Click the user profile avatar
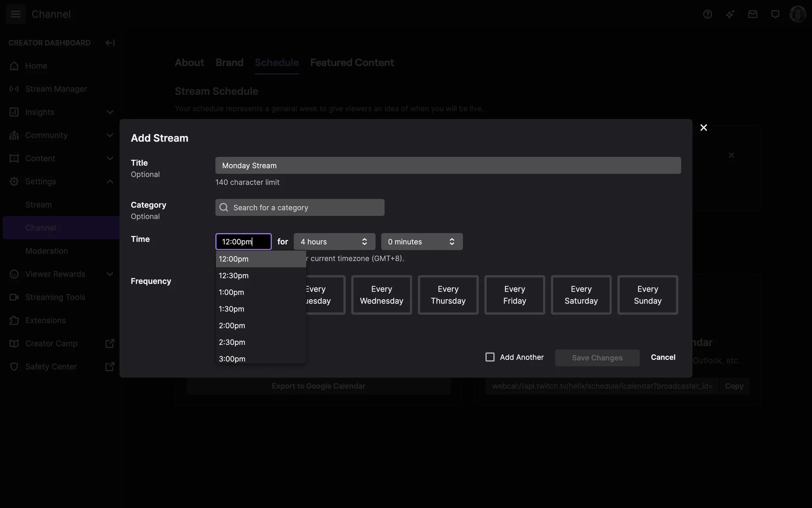Screen dimensions: 812x508 coord(798,14)
